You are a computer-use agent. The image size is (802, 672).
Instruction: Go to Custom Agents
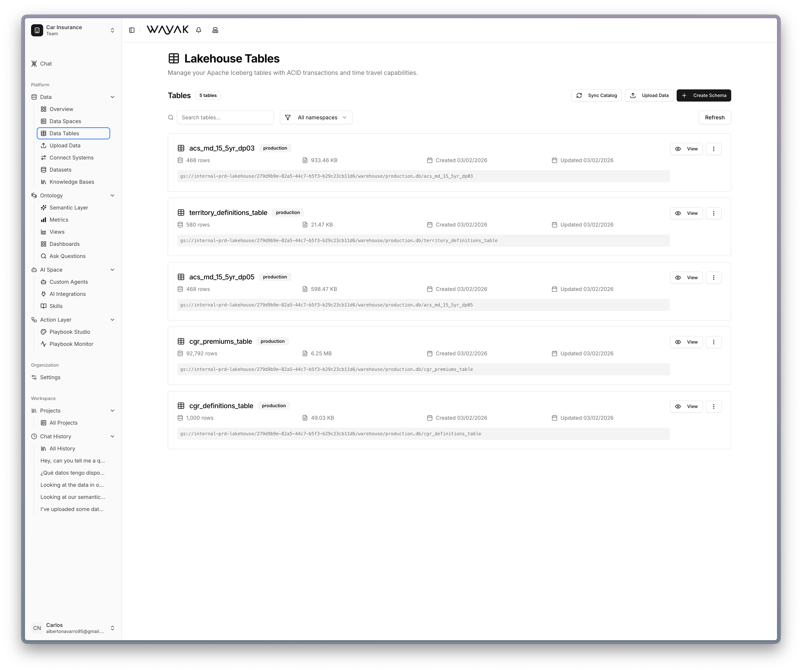pyautogui.click(x=73, y=282)
